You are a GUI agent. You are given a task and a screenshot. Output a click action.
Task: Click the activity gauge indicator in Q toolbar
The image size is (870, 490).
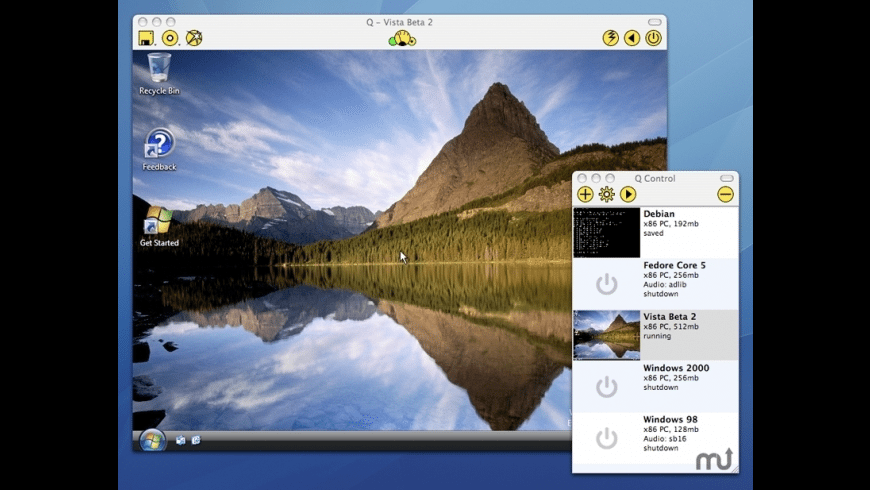pos(402,39)
